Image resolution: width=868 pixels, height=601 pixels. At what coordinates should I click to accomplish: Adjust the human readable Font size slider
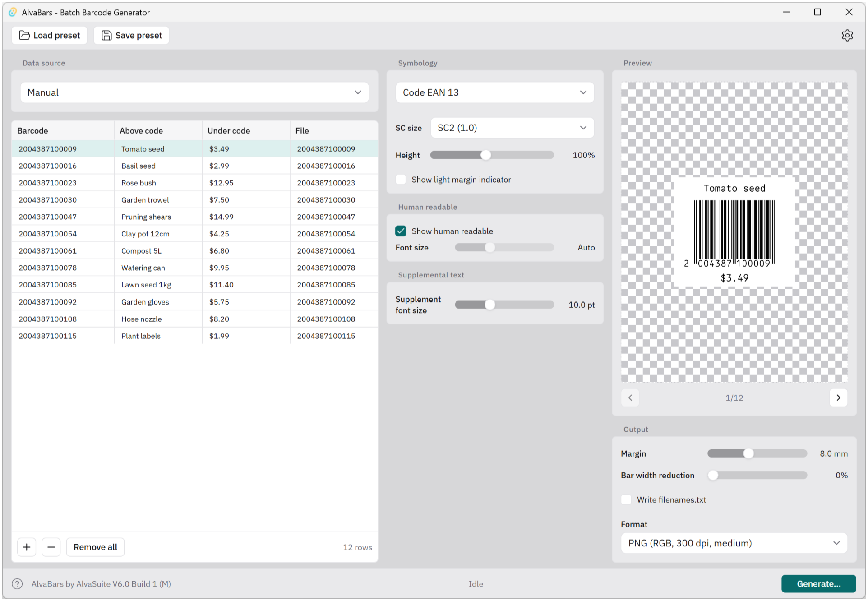coord(504,248)
